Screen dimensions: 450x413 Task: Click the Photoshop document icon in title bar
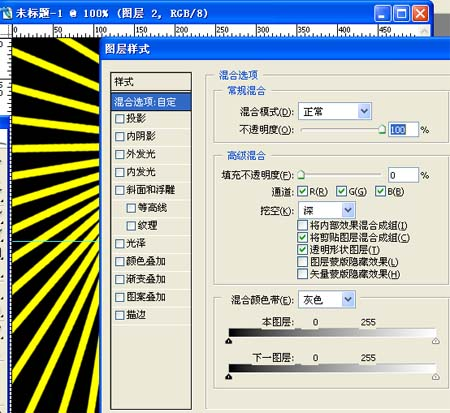(6, 13)
